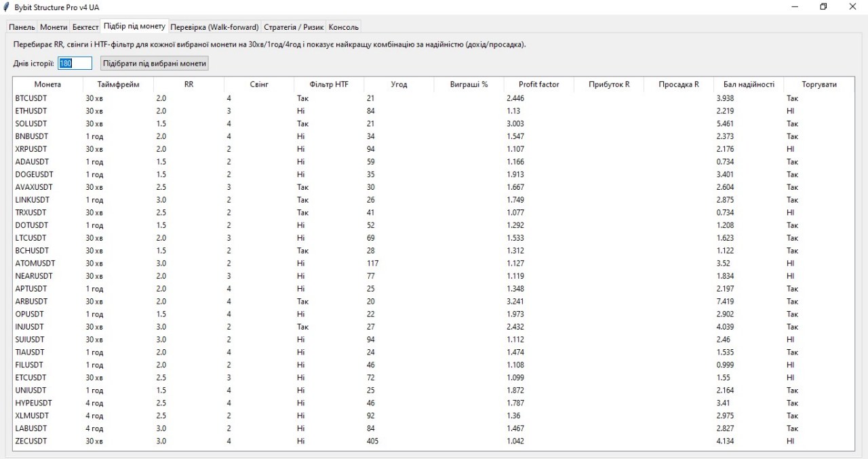Click the Фільтр HTF column header
Viewport: 868px width, 459px height.
tap(329, 85)
